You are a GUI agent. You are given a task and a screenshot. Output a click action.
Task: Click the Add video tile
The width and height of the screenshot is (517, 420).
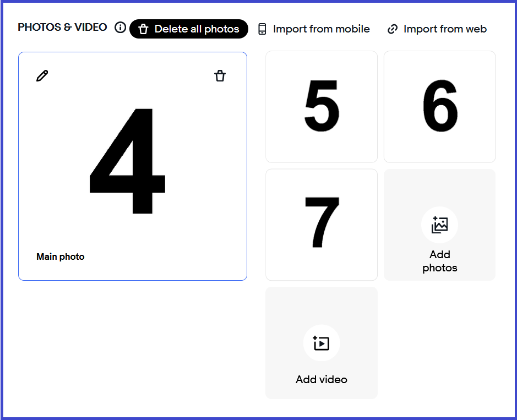pos(322,342)
